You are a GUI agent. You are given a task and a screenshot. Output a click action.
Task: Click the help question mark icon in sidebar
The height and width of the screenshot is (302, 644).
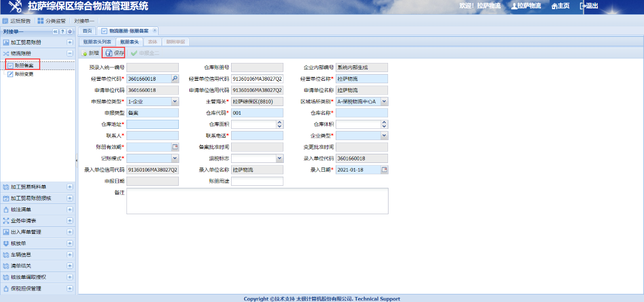pos(63,31)
